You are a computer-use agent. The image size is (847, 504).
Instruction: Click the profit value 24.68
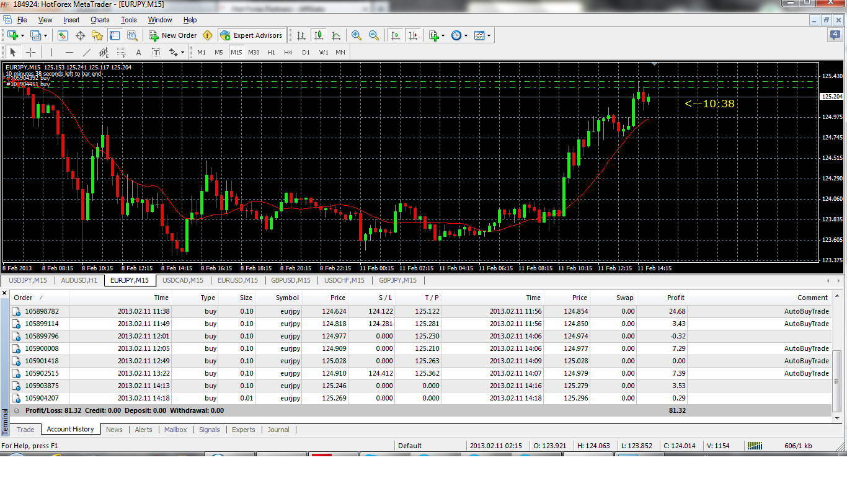pos(676,311)
